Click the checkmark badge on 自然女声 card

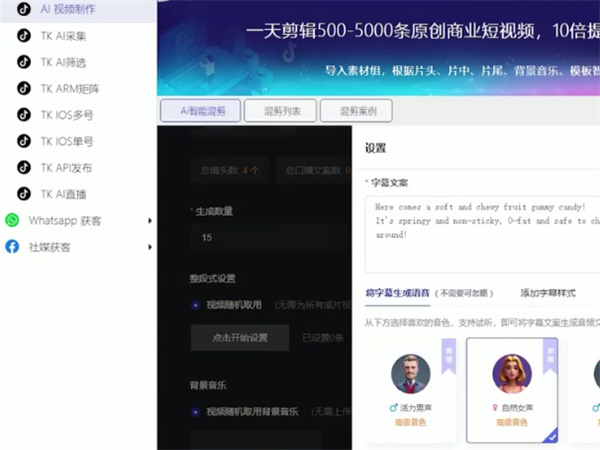[550, 435]
